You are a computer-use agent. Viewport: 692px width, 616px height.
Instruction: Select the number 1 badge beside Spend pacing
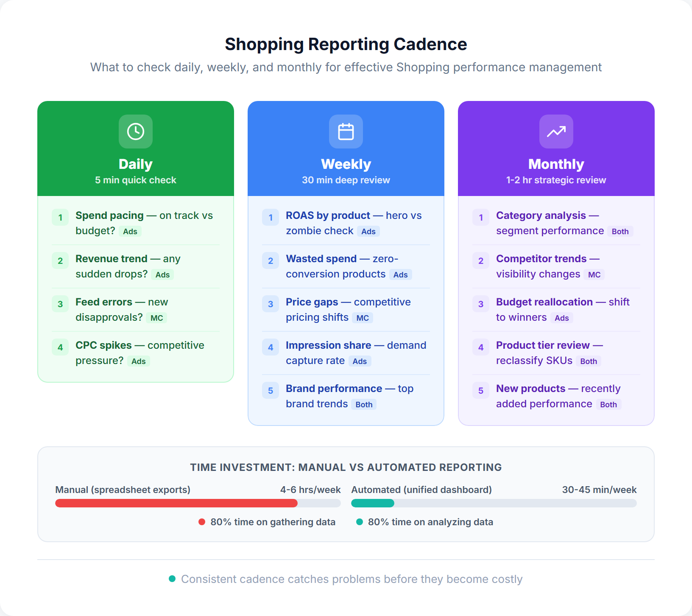point(60,217)
